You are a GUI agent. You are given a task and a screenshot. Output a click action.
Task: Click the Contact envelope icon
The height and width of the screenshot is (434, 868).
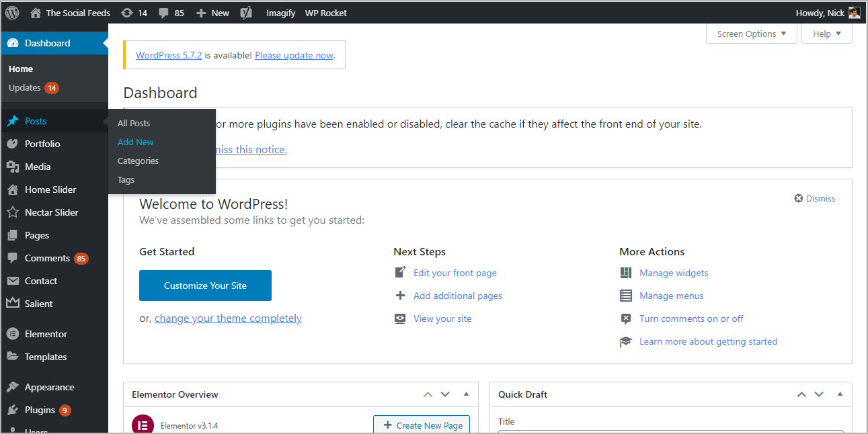[x=13, y=281]
